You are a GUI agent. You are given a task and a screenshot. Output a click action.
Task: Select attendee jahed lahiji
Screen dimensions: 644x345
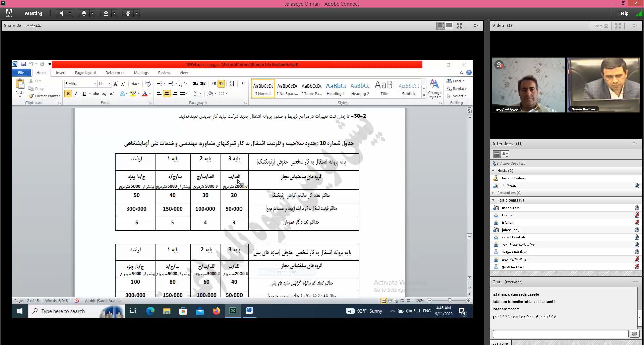566,230
